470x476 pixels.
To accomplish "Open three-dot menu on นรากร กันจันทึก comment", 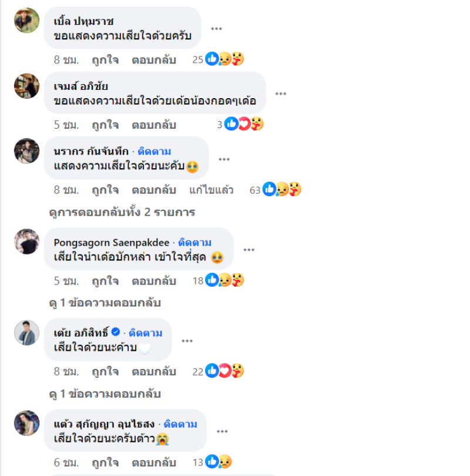I will coord(224,159).
